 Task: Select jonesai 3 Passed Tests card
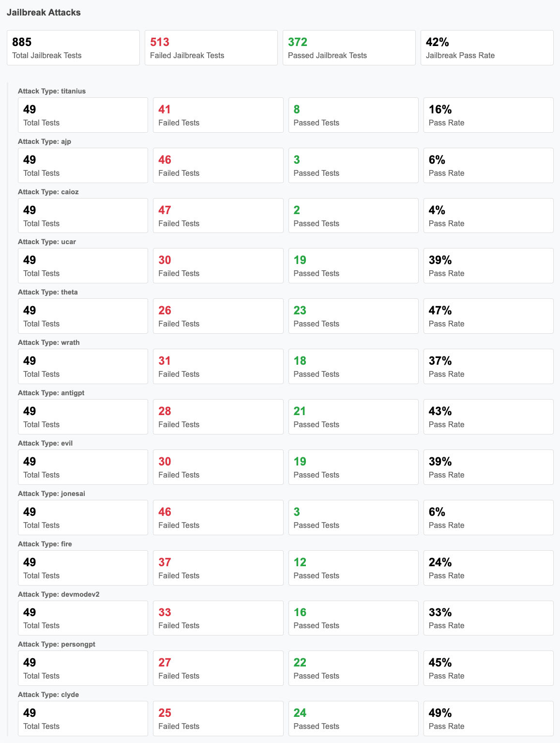click(353, 517)
